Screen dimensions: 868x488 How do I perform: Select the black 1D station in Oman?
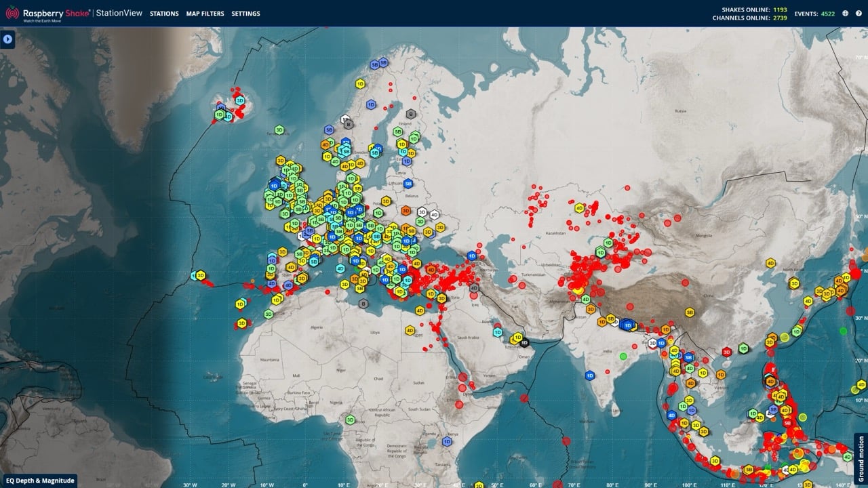[x=524, y=343]
